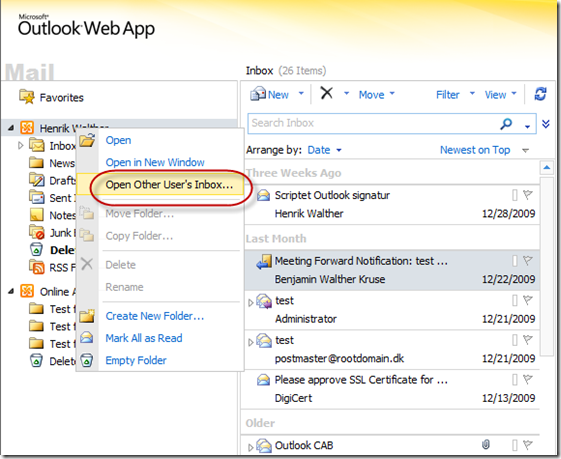Toggle Newest on Top sort order
561x459 pixels.
(475, 150)
